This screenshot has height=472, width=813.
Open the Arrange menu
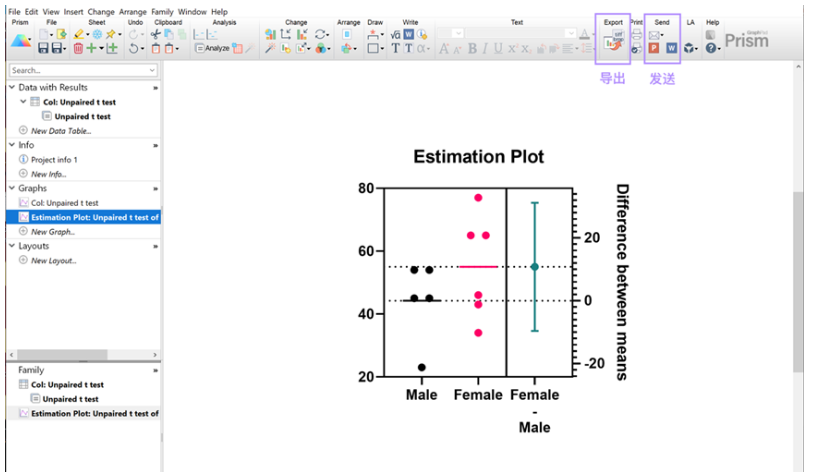pos(133,11)
